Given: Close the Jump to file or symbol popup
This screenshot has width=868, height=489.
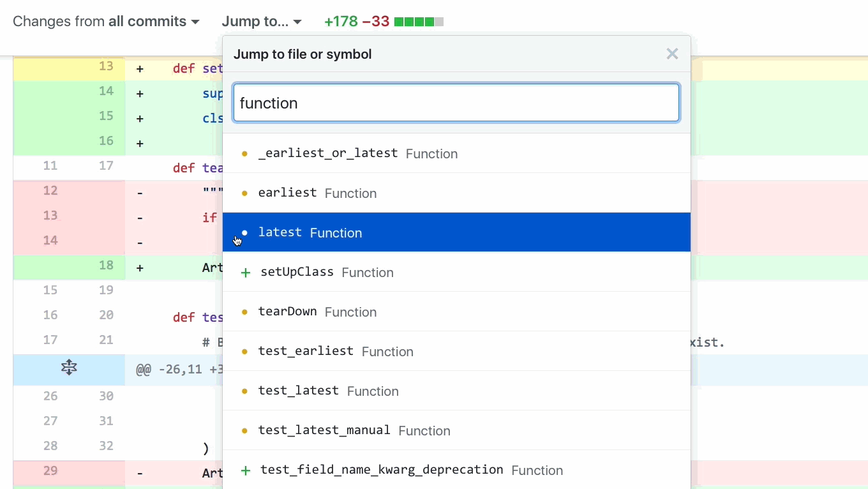Looking at the screenshot, I should tap(672, 54).
